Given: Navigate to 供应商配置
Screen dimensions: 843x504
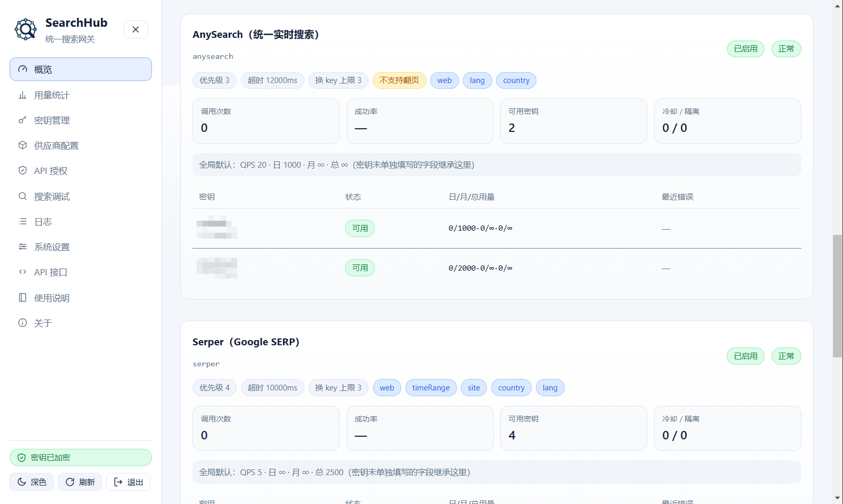Looking at the screenshot, I should coord(80,146).
